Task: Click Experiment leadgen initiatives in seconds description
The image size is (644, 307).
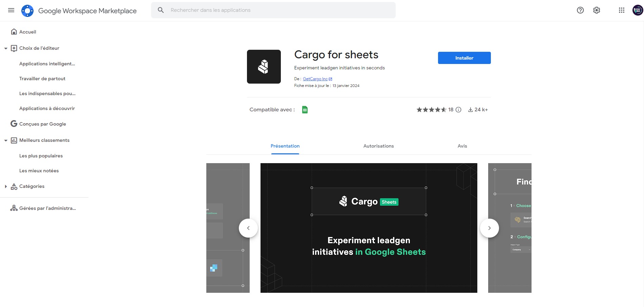Action: tap(339, 68)
